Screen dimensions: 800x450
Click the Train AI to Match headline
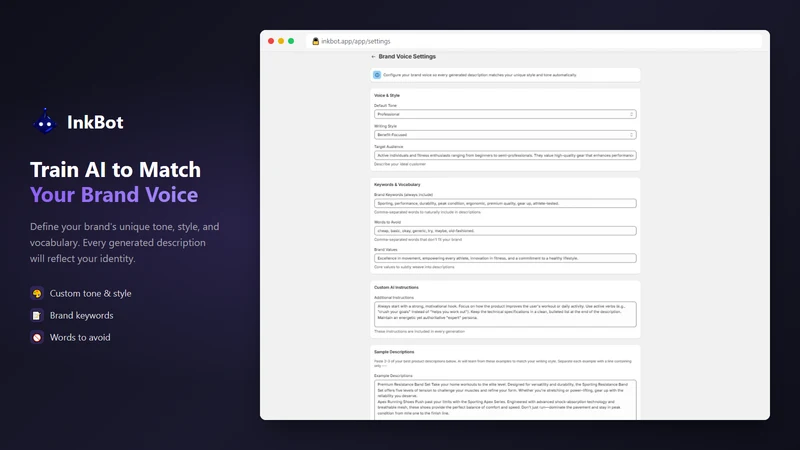[x=115, y=170]
